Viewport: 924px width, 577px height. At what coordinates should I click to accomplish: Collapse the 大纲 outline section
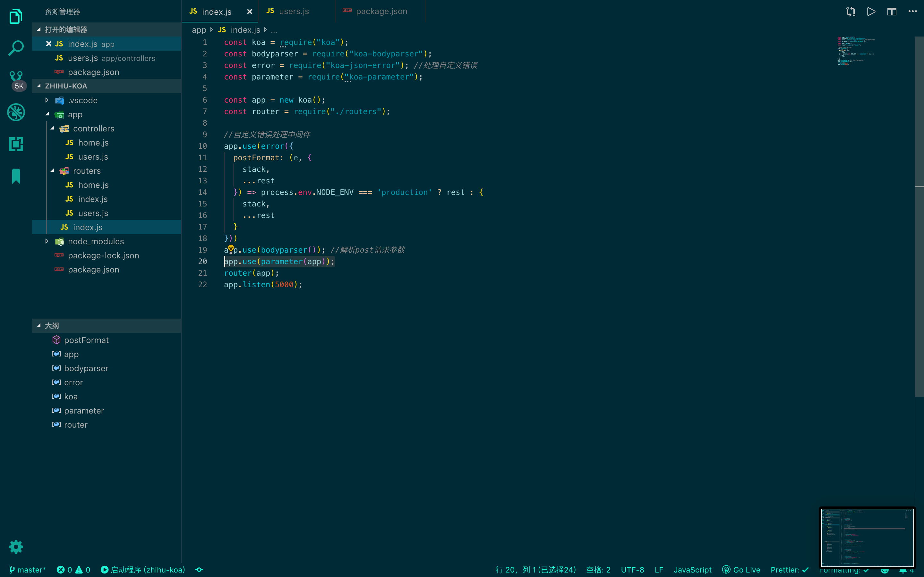click(x=52, y=325)
